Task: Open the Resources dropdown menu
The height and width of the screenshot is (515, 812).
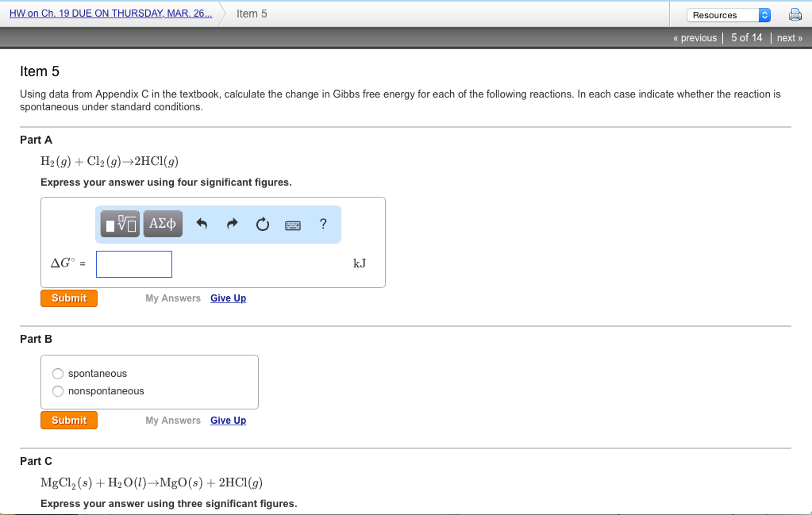Action: [729, 15]
